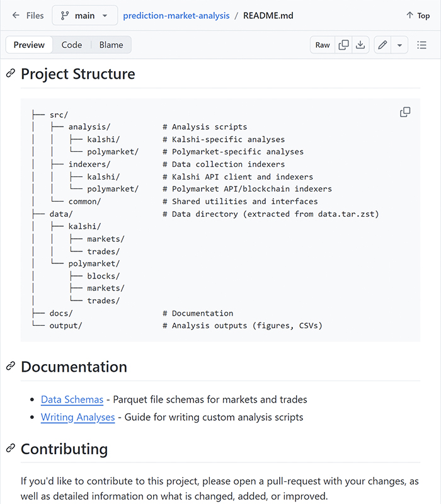Click '# Data collection indexers' comment

pyautogui.click(x=224, y=164)
